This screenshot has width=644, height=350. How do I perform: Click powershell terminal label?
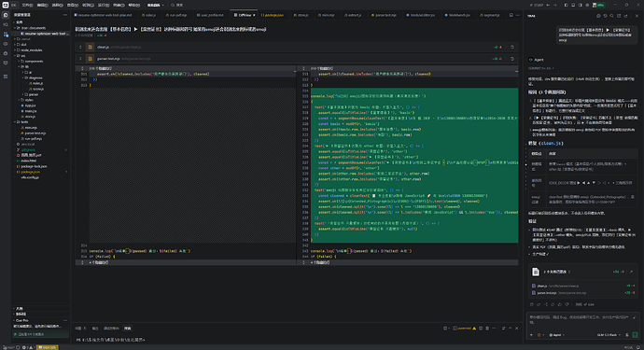(x=465, y=329)
